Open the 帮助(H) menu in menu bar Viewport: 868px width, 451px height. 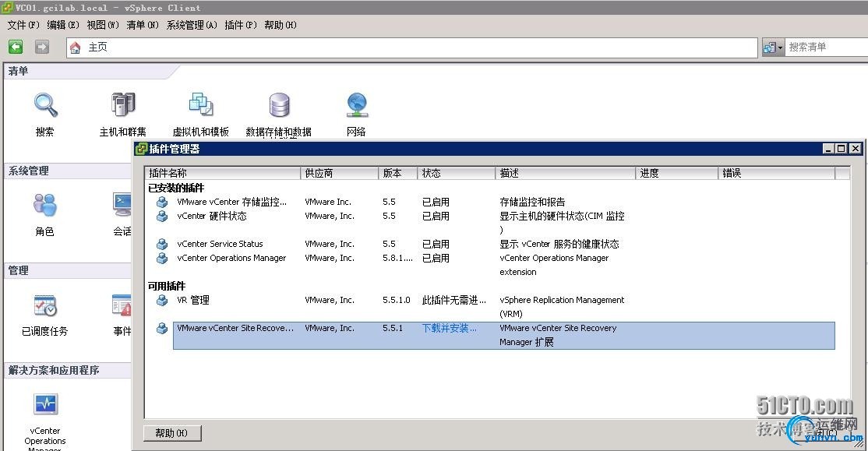281,25
